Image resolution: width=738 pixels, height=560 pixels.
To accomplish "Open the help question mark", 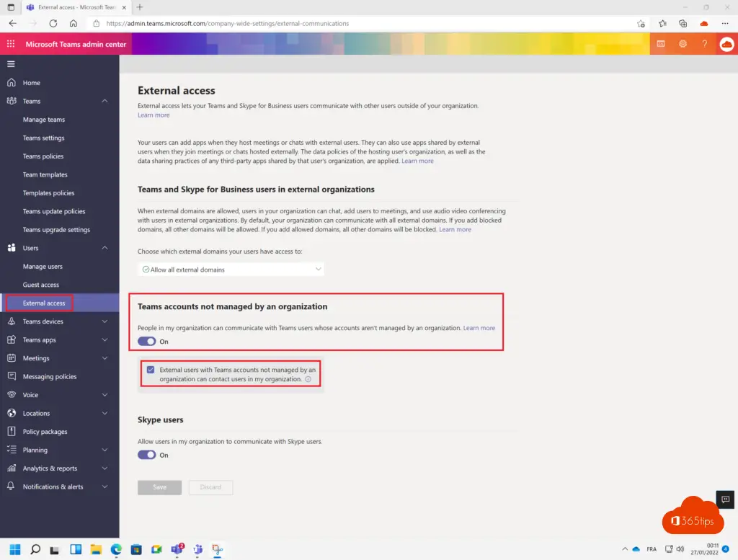I will (x=705, y=44).
